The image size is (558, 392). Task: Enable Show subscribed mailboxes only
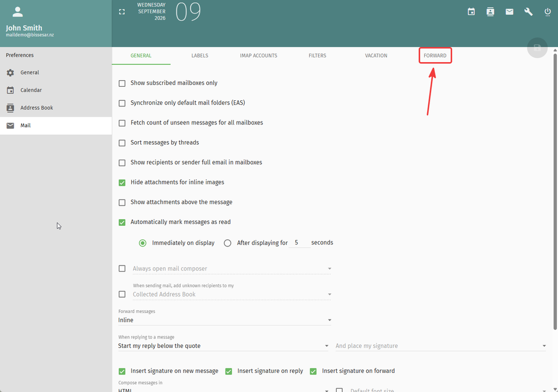(122, 83)
